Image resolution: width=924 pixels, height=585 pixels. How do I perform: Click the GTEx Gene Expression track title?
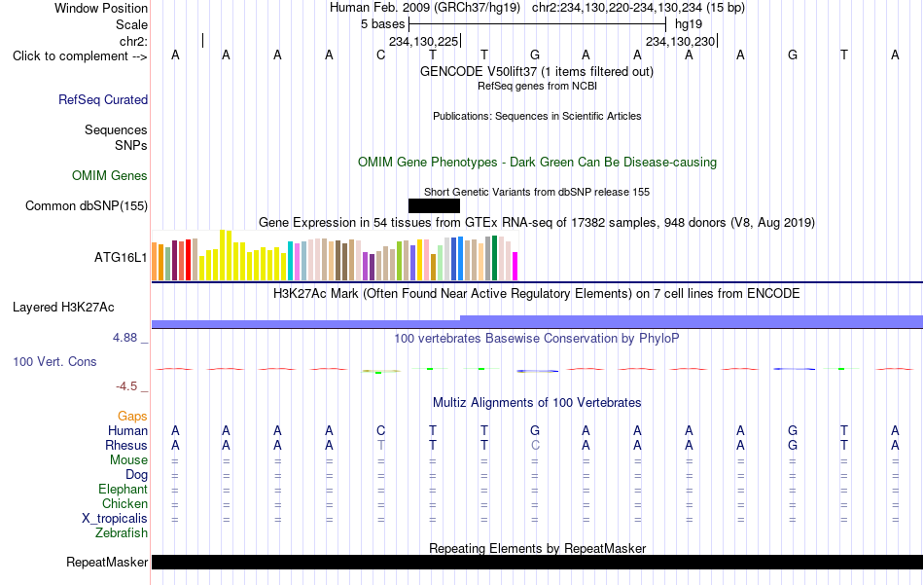pyautogui.click(x=537, y=222)
